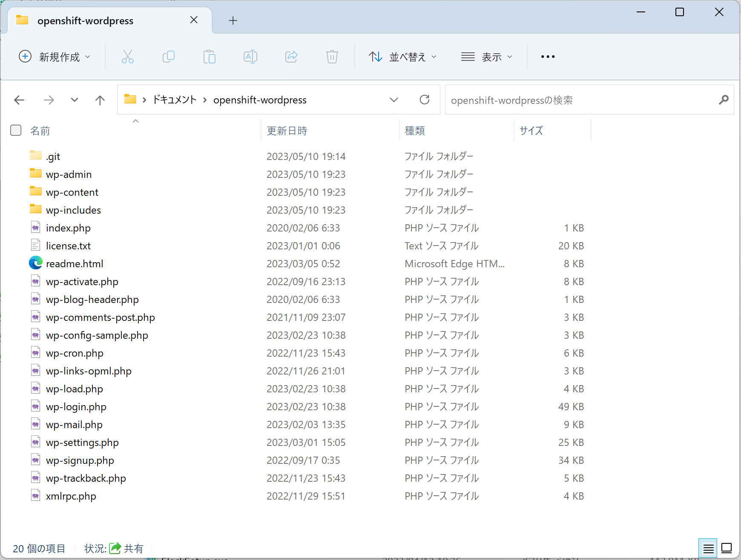Switch to details view in status bar
Viewport: 741px width, 560px height.
click(708, 549)
